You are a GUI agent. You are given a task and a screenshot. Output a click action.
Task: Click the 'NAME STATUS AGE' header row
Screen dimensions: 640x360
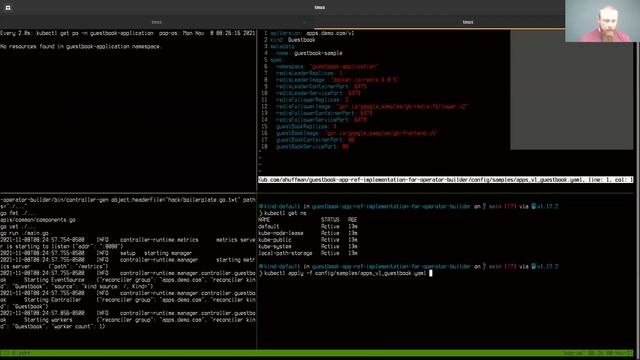(308, 220)
